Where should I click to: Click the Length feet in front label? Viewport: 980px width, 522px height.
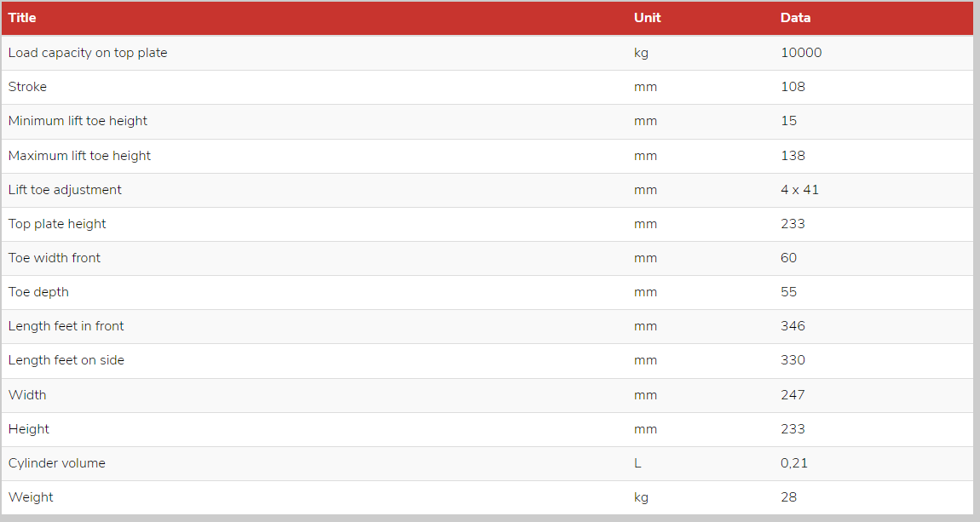pos(66,326)
